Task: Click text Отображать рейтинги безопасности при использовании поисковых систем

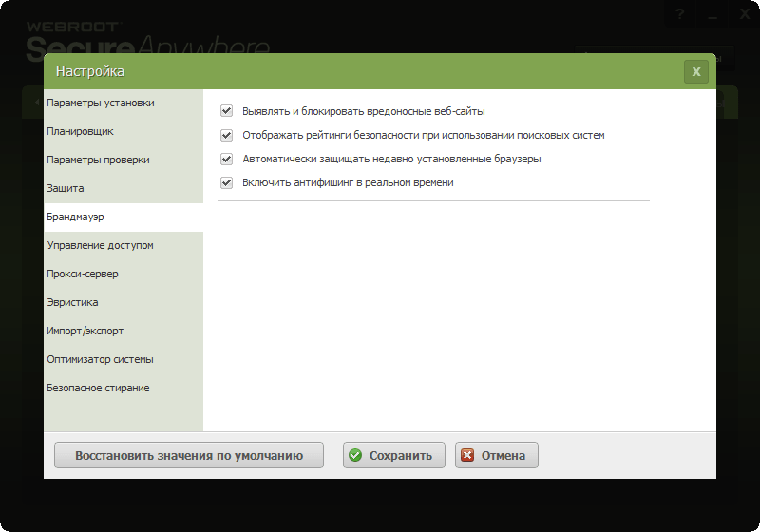Action: (424, 135)
